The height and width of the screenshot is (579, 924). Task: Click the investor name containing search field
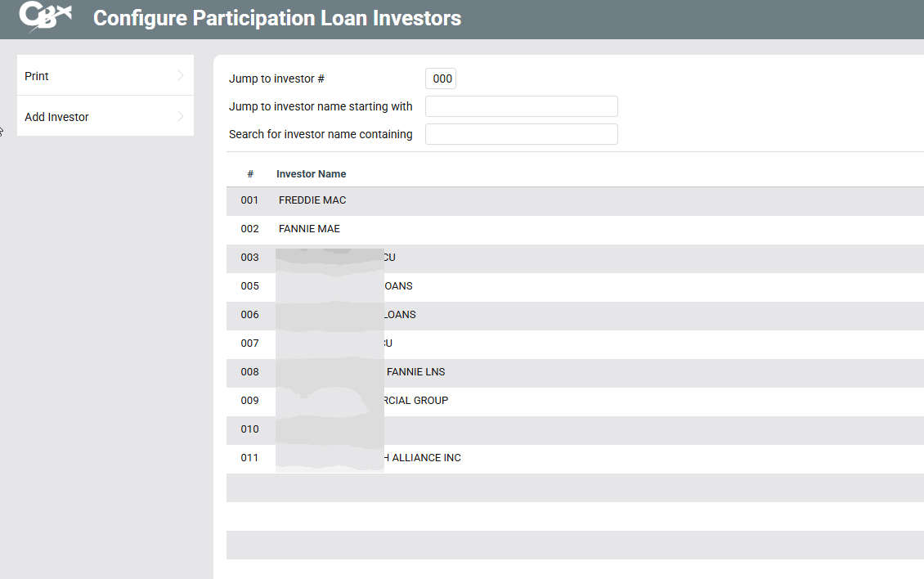521,134
